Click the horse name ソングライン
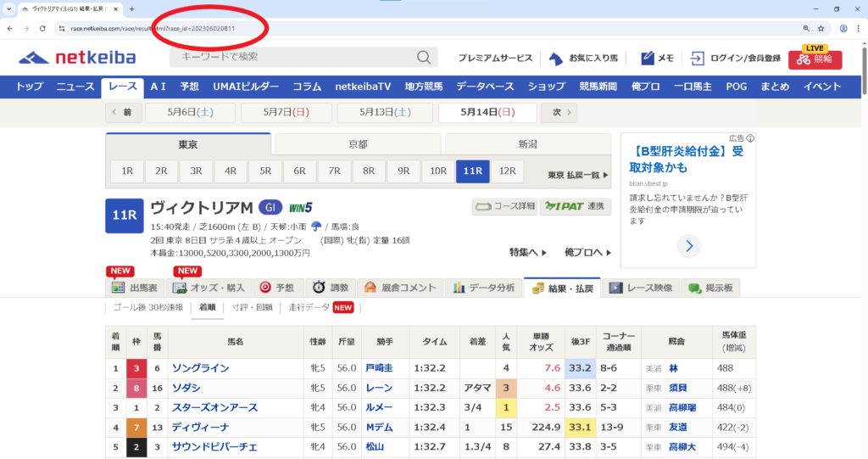Viewport: 868px width, 459px height. click(201, 368)
